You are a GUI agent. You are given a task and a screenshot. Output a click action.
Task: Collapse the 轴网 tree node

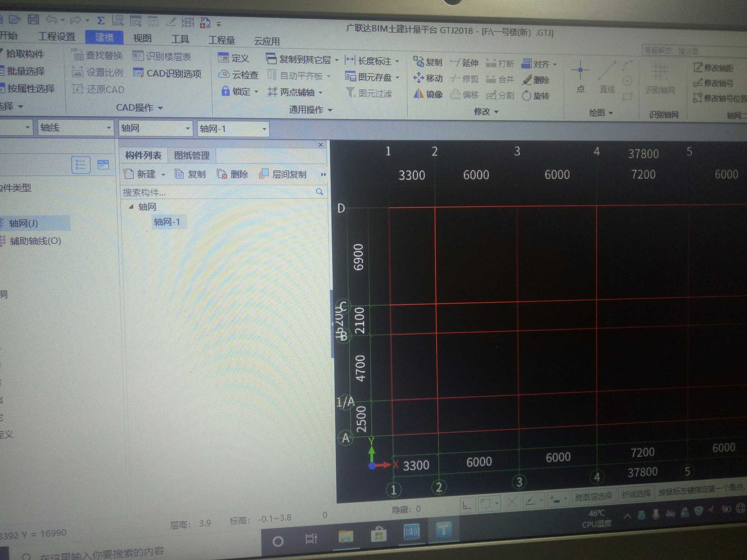(131, 207)
